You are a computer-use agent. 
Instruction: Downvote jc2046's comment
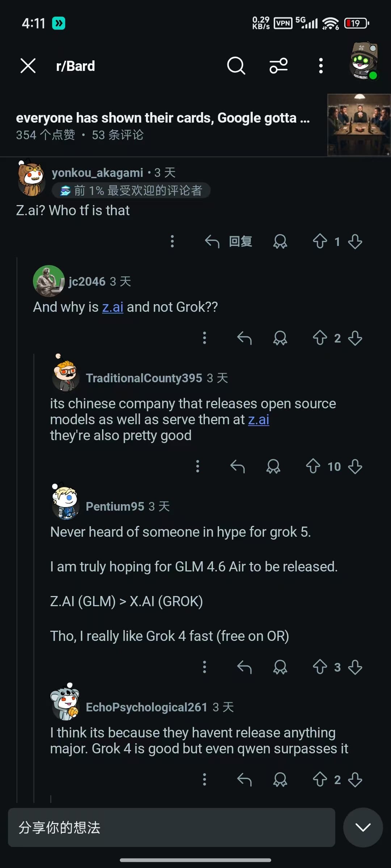355,338
